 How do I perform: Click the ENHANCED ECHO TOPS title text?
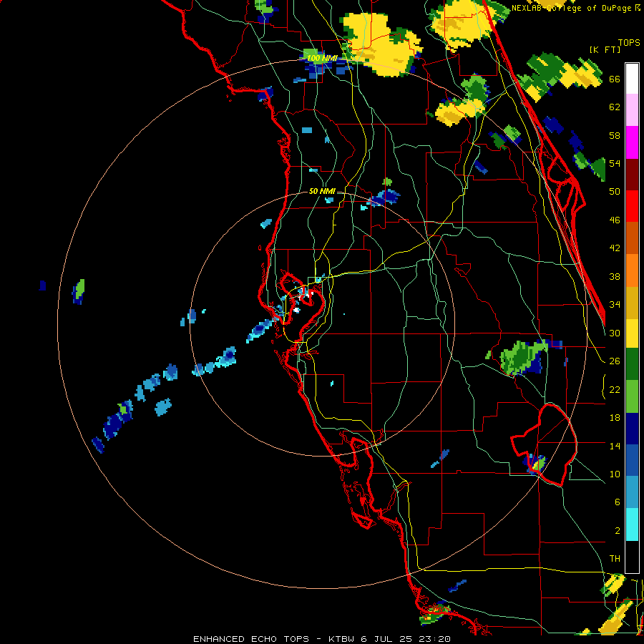pyautogui.click(x=251, y=639)
